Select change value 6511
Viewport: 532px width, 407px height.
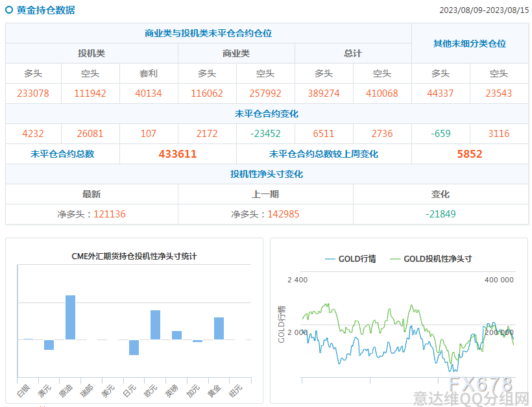(x=323, y=134)
